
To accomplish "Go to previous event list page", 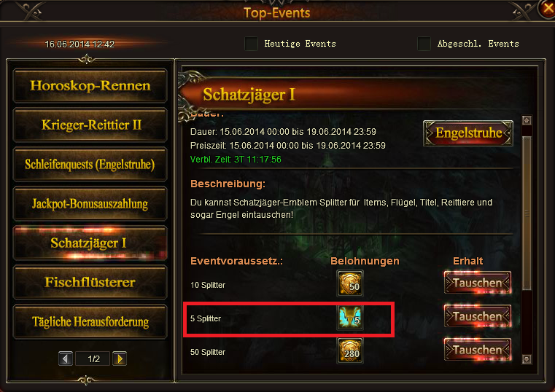I will 66,358.
